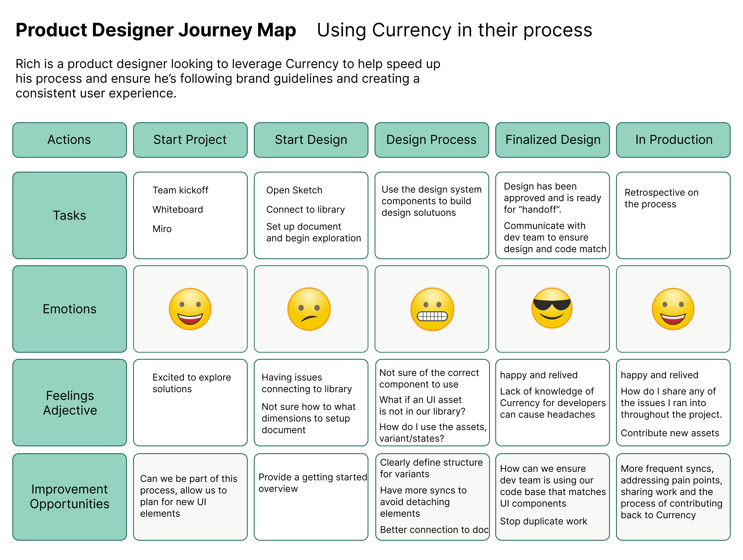Click the "Stop duplicate work" text
Image resolution: width=743 pixels, height=560 pixels.
click(x=544, y=521)
